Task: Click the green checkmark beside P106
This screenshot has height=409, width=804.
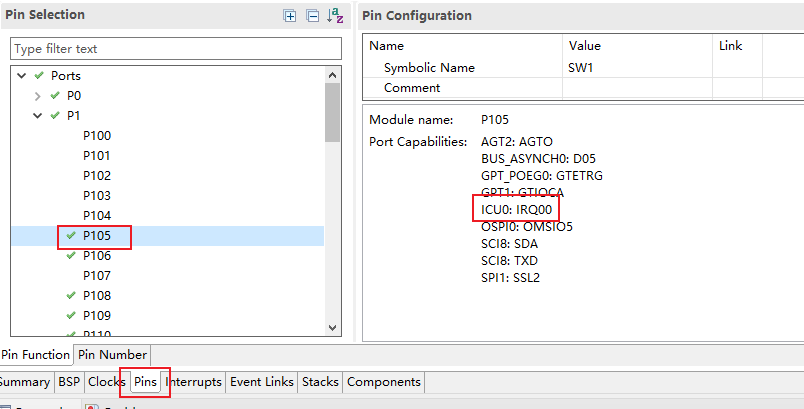Action: pyautogui.click(x=70, y=256)
